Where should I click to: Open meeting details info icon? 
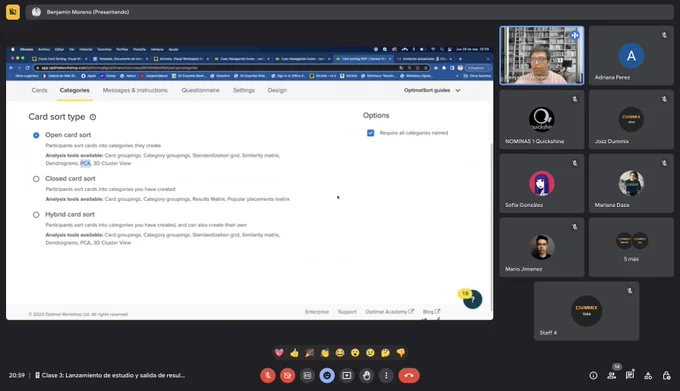click(x=593, y=376)
